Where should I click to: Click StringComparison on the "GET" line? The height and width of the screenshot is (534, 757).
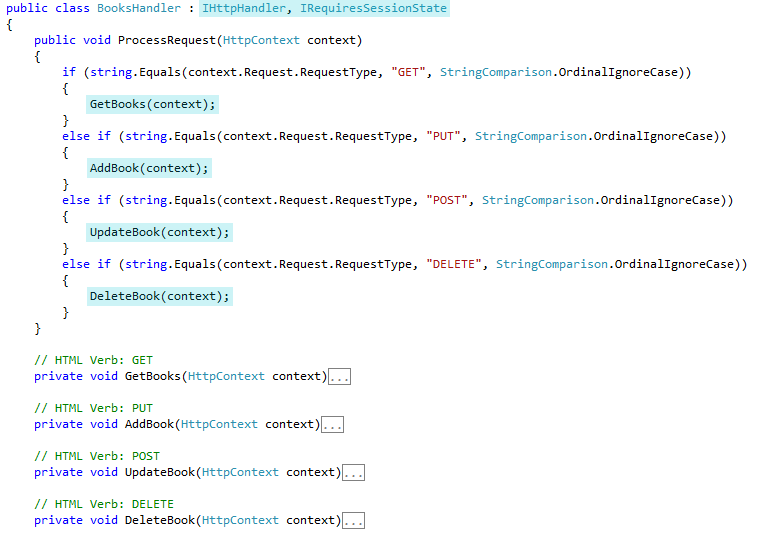[x=495, y=72]
